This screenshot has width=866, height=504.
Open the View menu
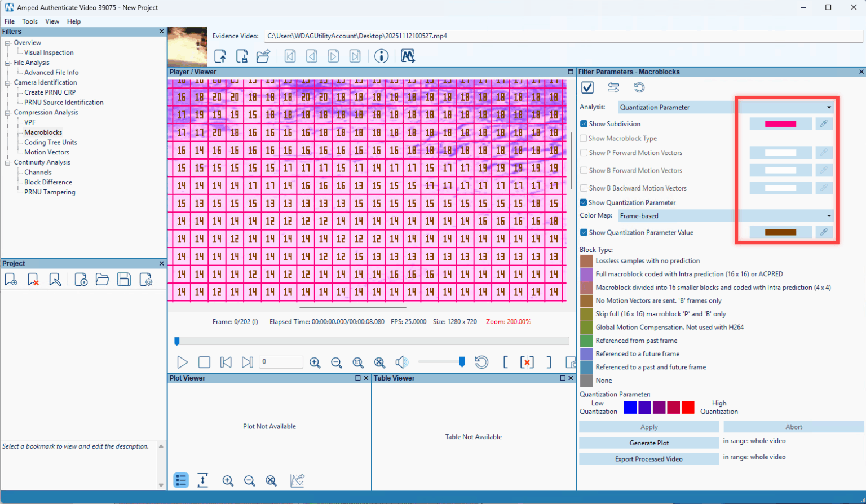pos(52,21)
